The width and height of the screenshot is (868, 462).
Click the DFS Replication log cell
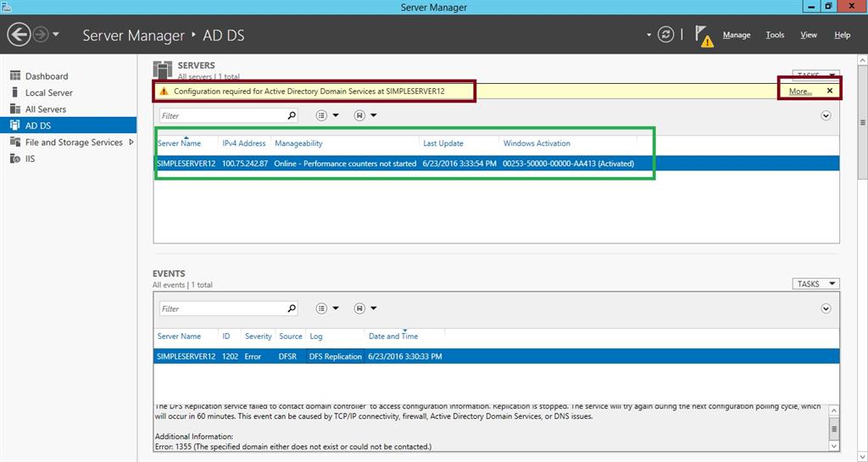pos(336,357)
